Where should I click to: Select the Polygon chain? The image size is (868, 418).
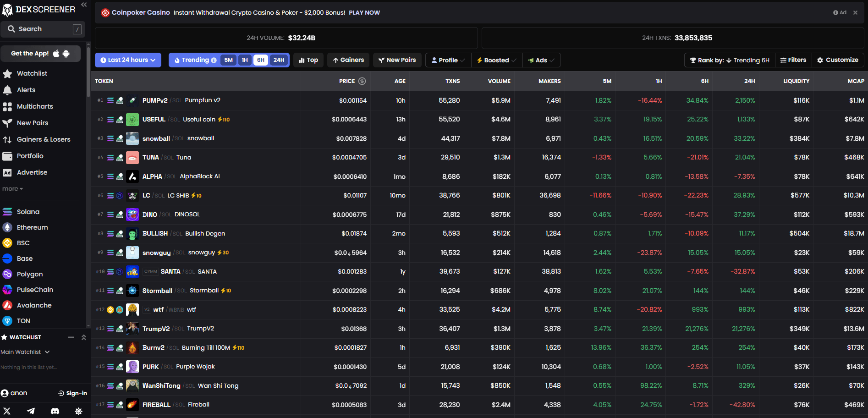click(22, 274)
